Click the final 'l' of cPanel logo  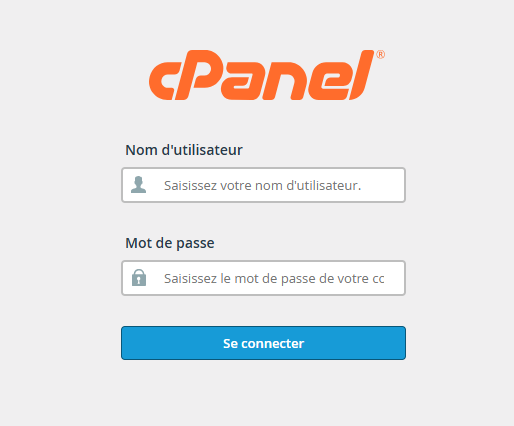click(x=362, y=75)
